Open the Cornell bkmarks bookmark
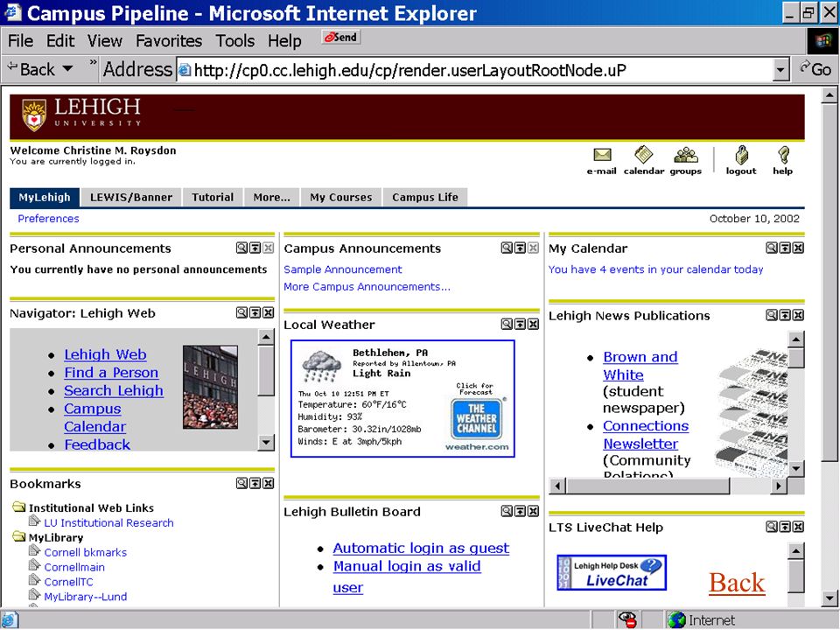Screen dimensions: 840x630 coord(86,552)
